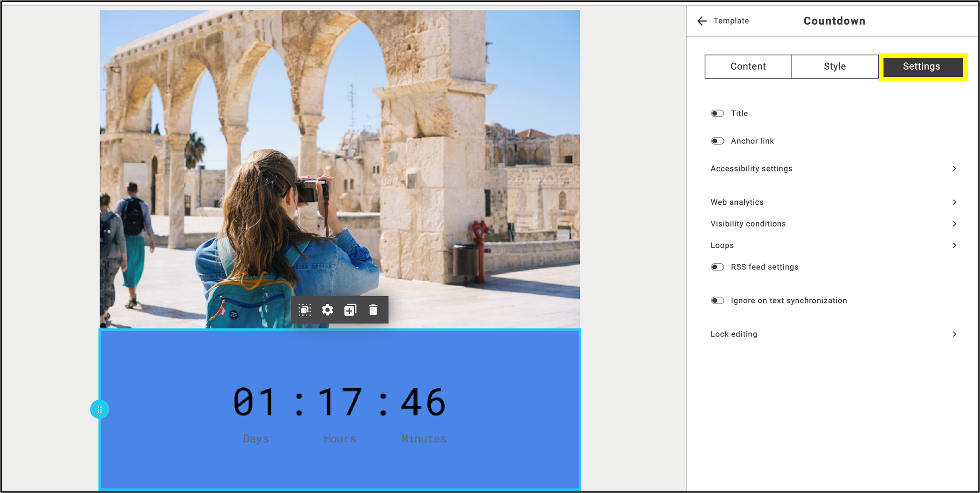Toggle RSS feed settings on
Screen dimensions: 980x493
click(717, 267)
